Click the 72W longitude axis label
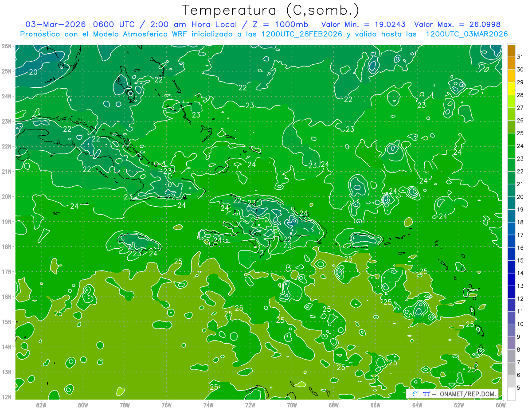 (x=250, y=405)
